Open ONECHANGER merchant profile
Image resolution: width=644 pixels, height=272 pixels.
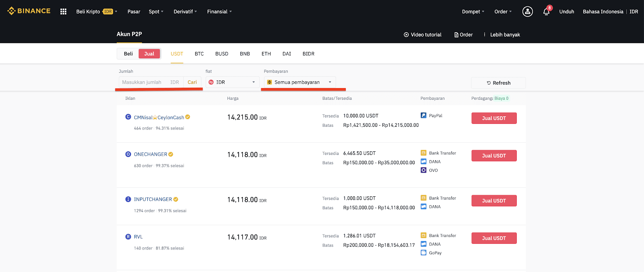(x=150, y=155)
